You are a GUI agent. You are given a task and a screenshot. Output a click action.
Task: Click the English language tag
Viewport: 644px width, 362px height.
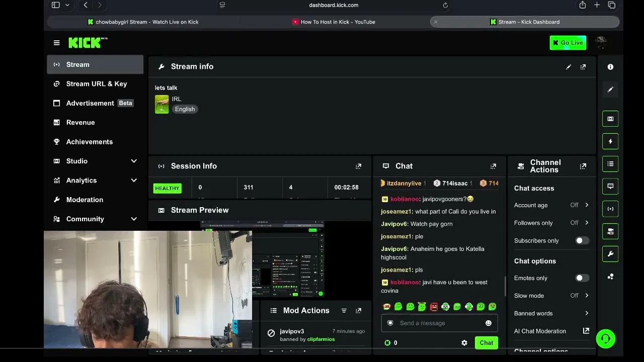click(185, 109)
